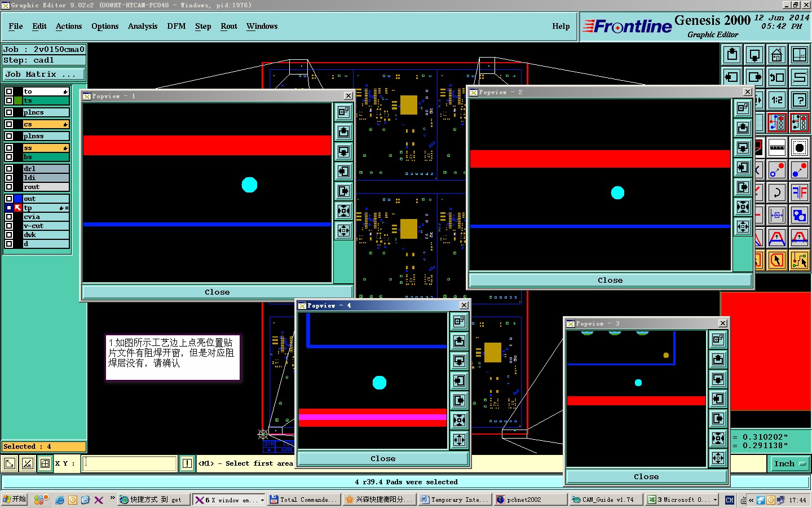The image size is (812, 508).
Task: Expand the X window taskbar group arrow
Action: (x=262, y=500)
